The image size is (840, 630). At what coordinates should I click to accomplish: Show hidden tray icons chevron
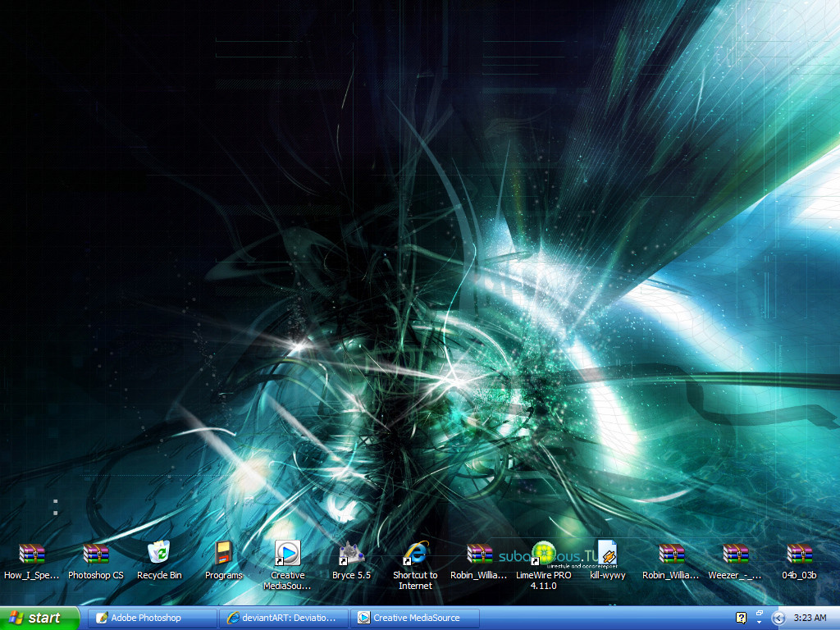(778, 619)
